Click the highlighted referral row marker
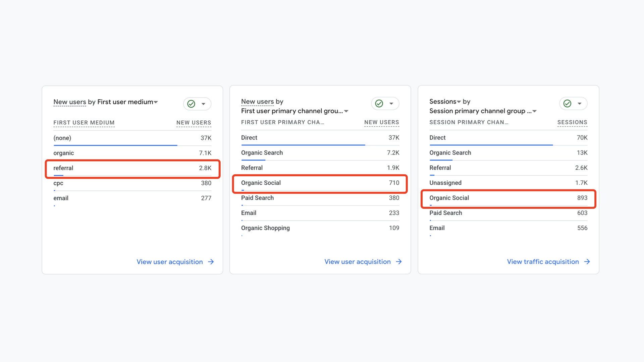Viewport: 644px width, 362px height. click(x=132, y=169)
